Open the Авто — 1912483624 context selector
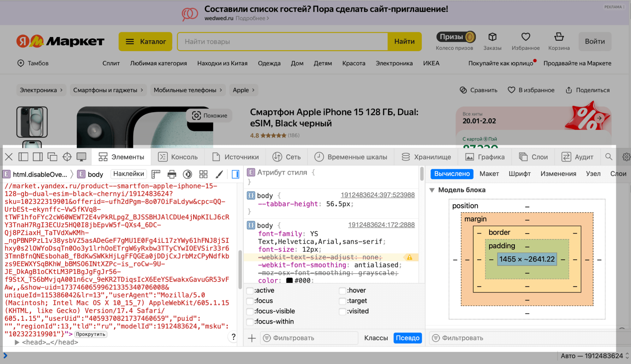Screen dimensions: 631x364 point(595,356)
